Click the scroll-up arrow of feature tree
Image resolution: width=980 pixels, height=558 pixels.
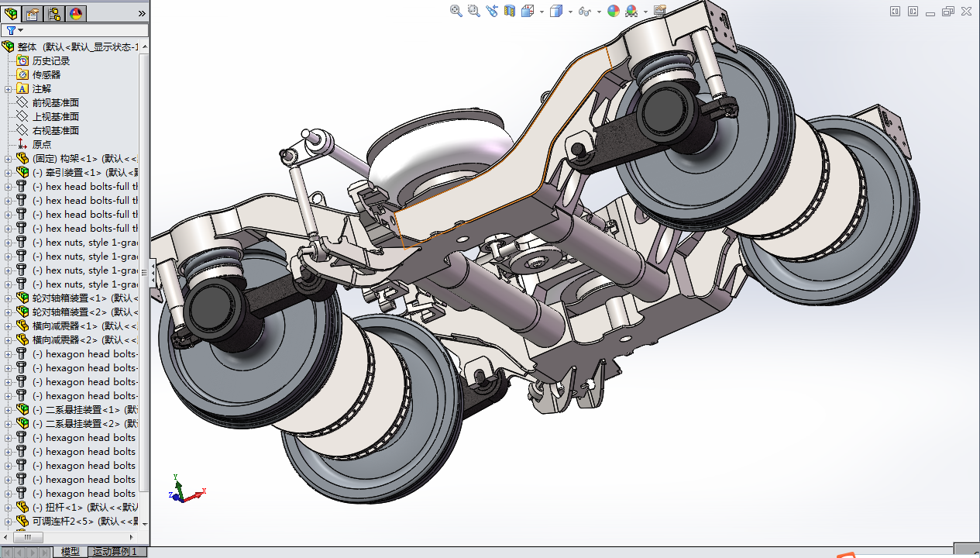pyautogui.click(x=144, y=45)
